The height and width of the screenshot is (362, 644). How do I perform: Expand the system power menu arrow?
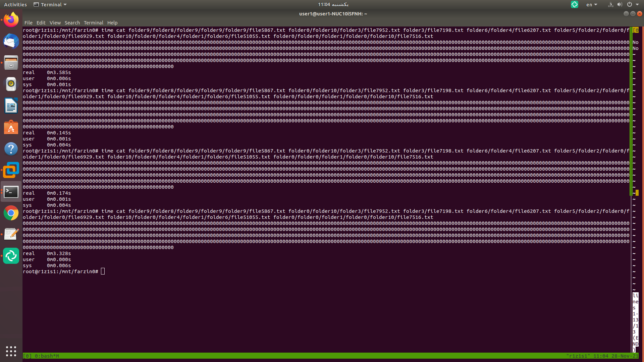(x=637, y=5)
